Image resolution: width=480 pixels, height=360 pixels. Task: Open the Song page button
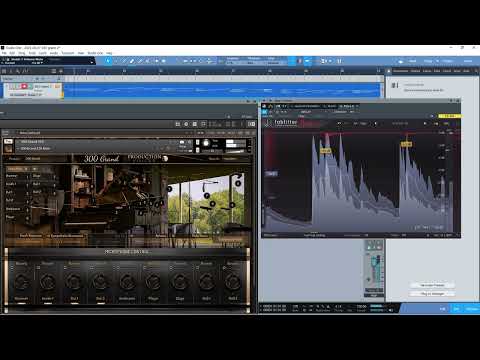(428, 61)
